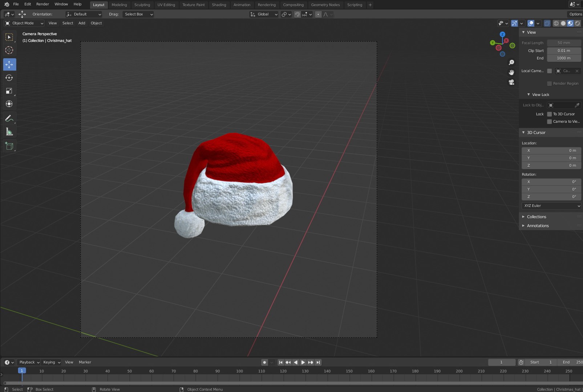Select the Scale tool

point(9,91)
